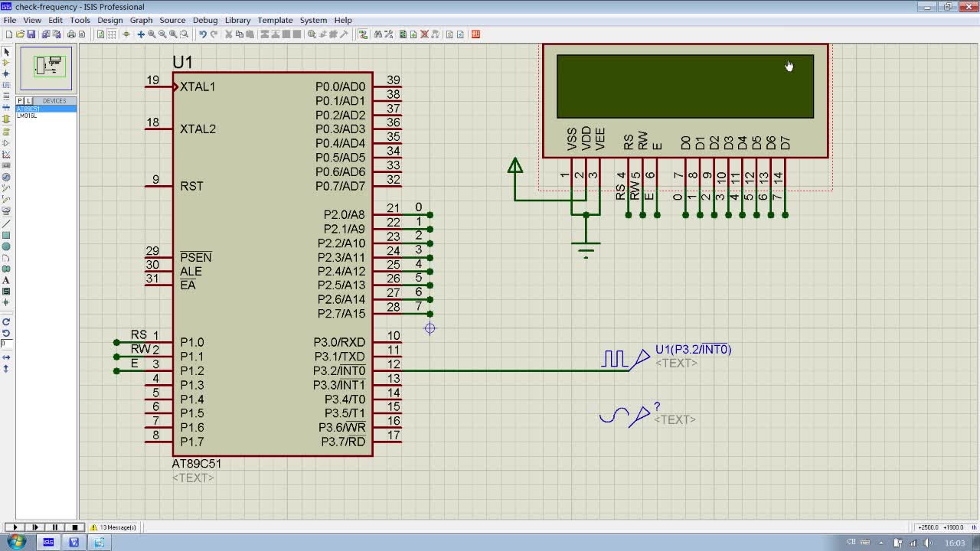Click the AT89C51 U1 microcontroller component
This screenshot has width=980, height=551.
[x=273, y=264]
